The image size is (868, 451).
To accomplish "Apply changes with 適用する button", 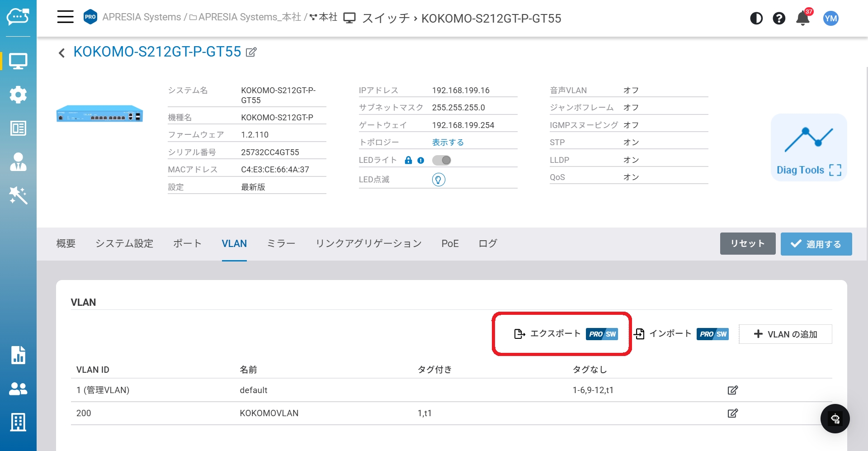I will click(816, 244).
